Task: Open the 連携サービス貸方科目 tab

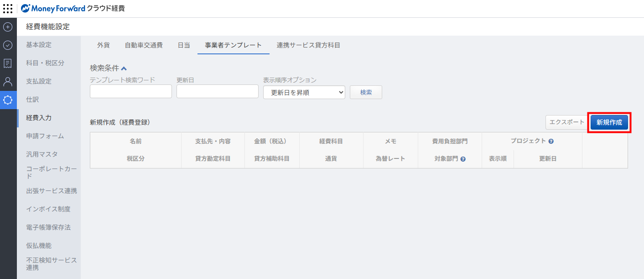Action: [308, 45]
